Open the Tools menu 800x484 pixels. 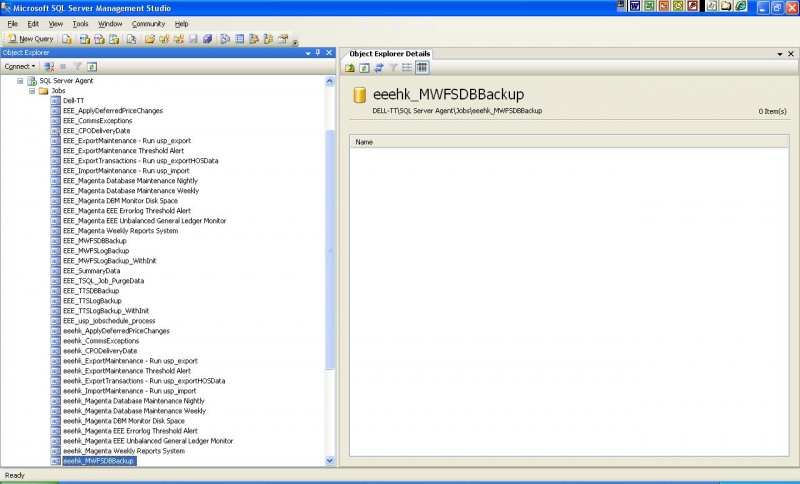(x=80, y=24)
